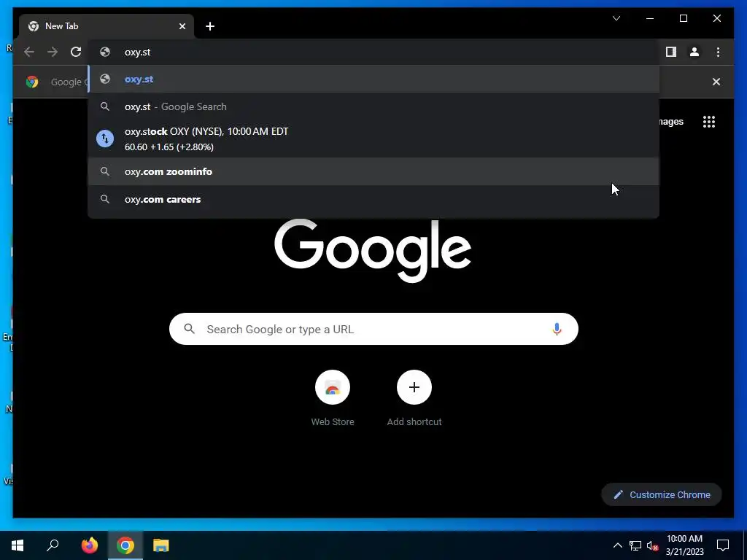Open the network tray icon
Screen dimensions: 747x560
tap(635, 545)
